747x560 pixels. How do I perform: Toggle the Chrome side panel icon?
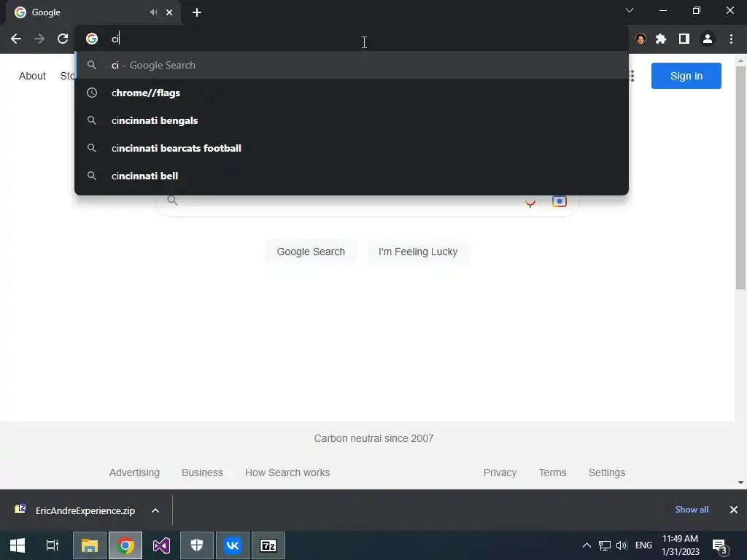[684, 39]
